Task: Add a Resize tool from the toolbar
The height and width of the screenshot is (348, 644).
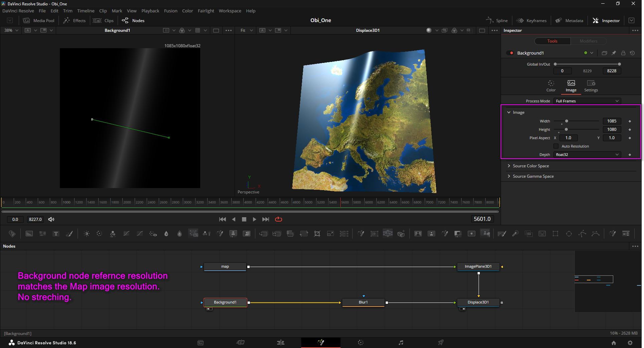Action: pyautogui.click(x=330, y=234)
